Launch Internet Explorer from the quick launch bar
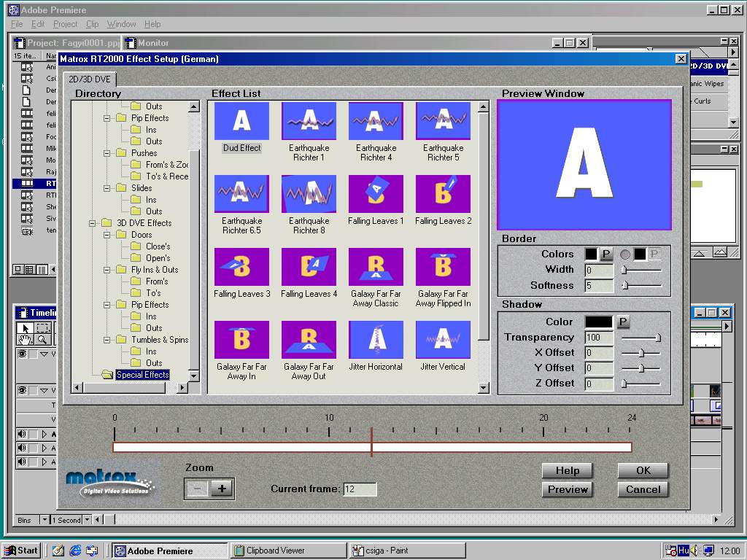 (75, 551)
